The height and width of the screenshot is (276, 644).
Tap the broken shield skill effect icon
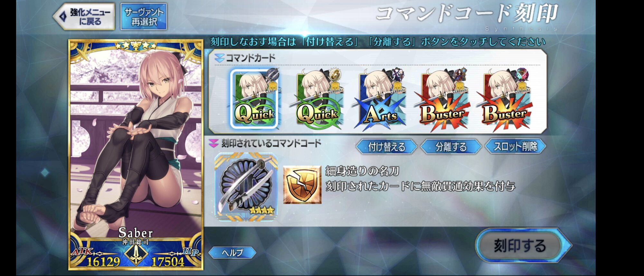[302, 185]
